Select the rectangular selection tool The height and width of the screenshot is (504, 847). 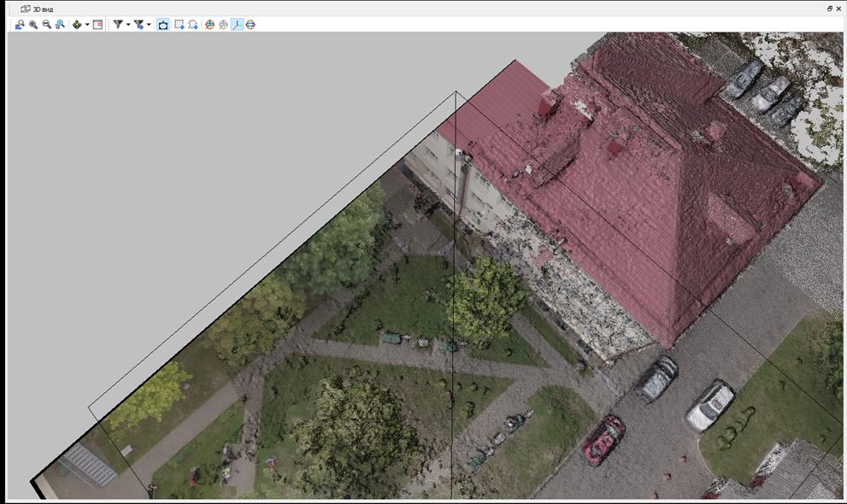pyautogui.click(x=179, y=25)
